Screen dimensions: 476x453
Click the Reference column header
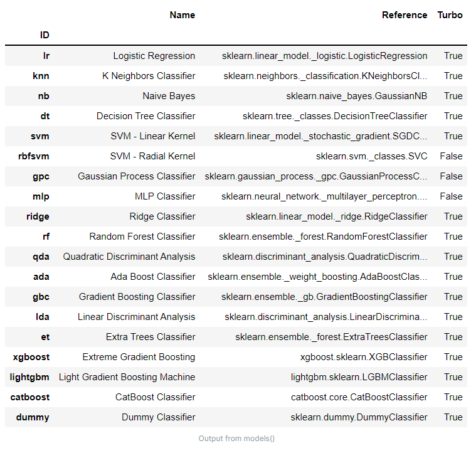point(405,15)
